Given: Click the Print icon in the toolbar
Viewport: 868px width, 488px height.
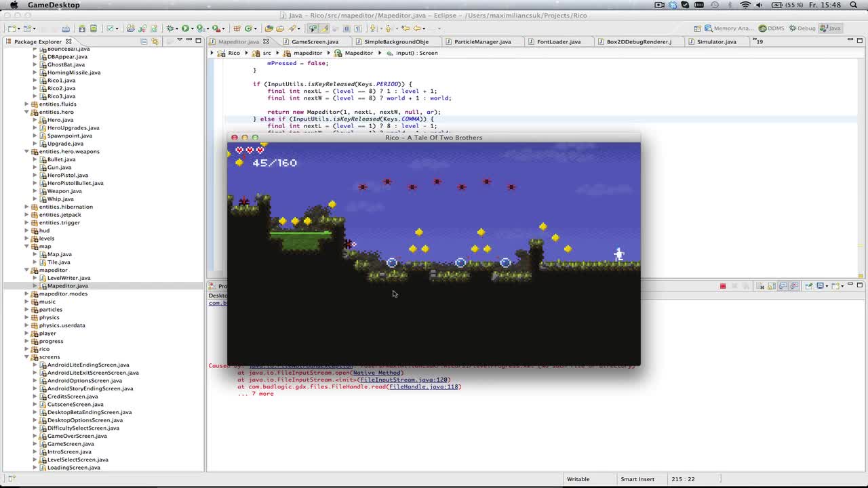Looking at the screenshot, I should 93,28.
